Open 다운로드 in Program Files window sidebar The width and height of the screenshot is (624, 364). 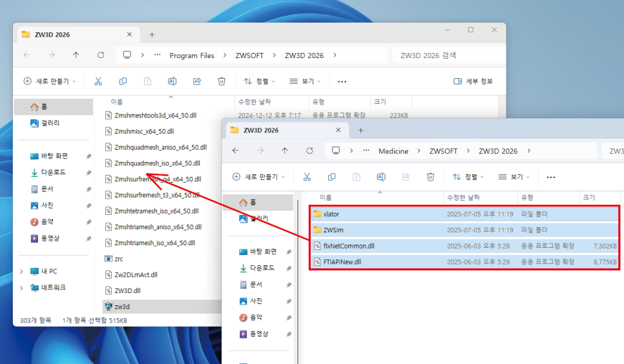(48, 172)
